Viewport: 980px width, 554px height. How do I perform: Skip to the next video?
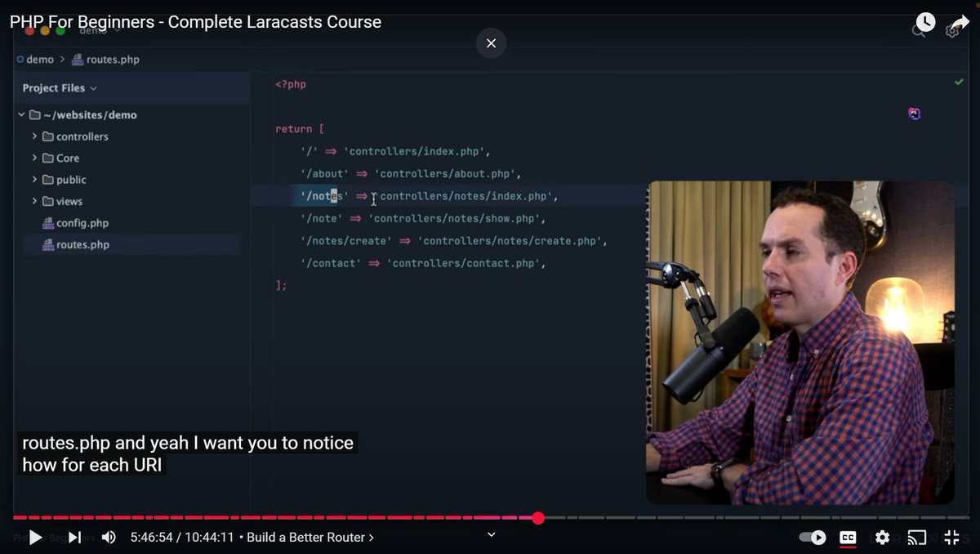(x=74, y=537)
